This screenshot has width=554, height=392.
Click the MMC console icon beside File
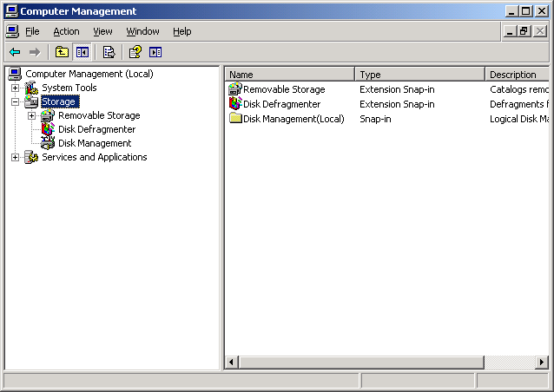[x=12, y=31]
